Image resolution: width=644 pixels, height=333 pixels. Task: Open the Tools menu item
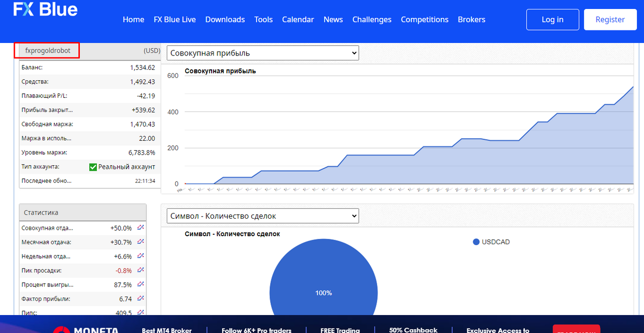[264, 19]
